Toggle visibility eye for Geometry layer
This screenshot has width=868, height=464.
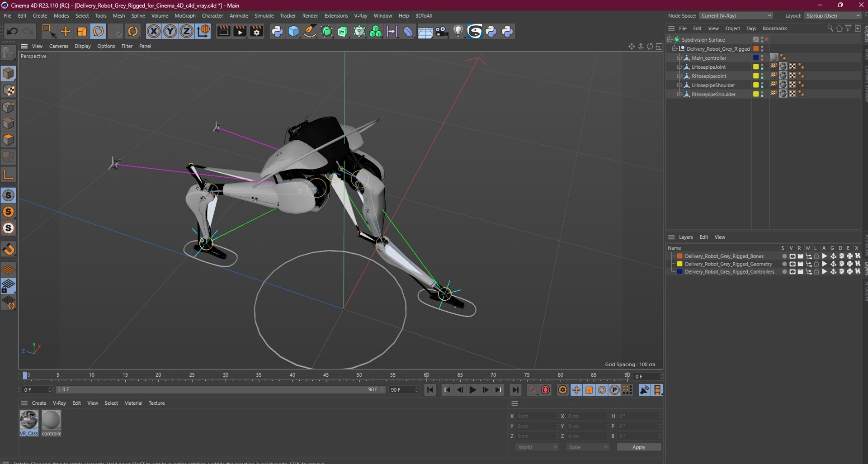(792, 264)
